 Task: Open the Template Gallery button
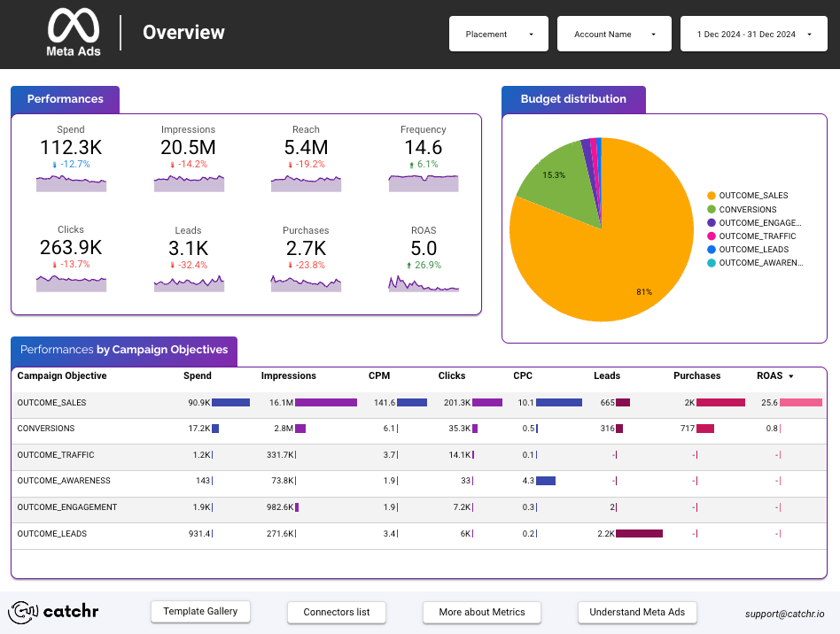coord(200,612)
